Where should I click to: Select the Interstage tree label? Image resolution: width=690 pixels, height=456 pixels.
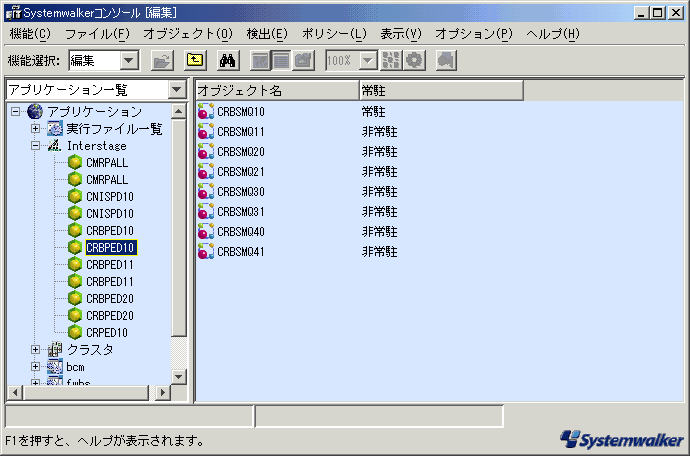pyautogui.click(x=96, y=146)
